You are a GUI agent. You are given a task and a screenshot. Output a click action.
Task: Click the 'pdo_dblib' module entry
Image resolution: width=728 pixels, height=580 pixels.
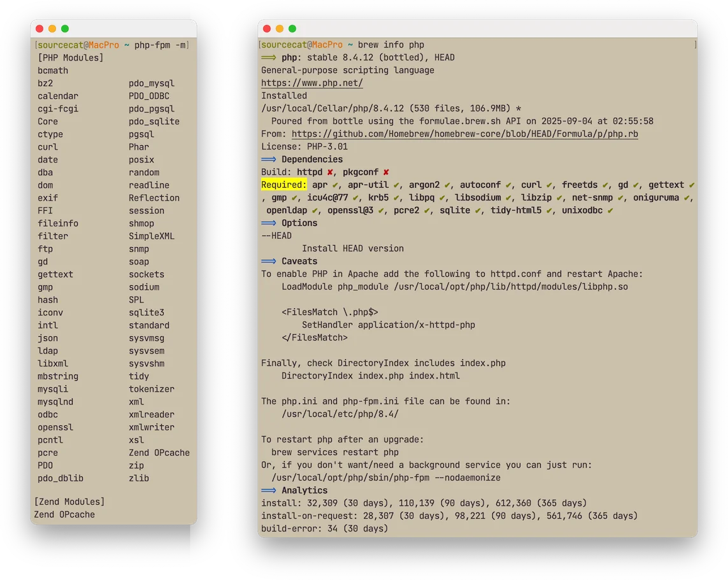point(61,478)
